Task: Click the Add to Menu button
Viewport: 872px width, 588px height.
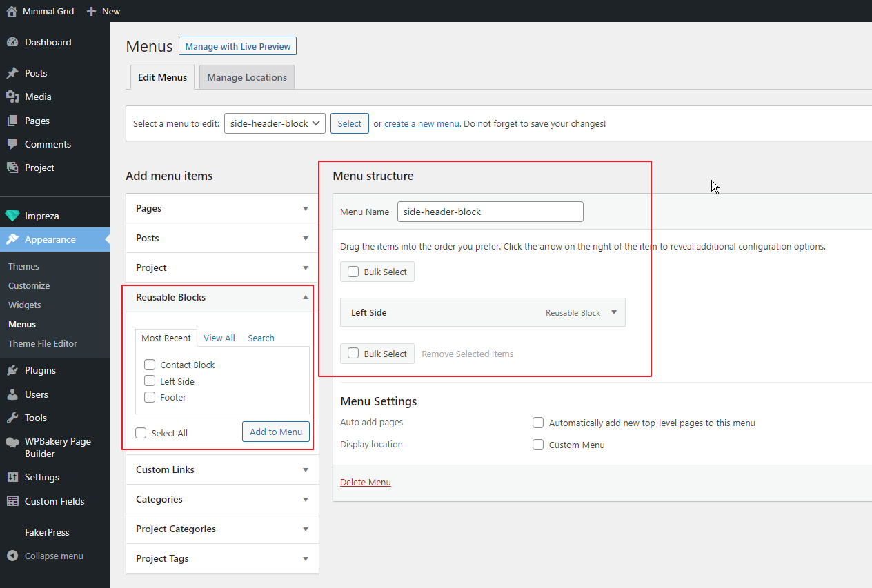Action: 276,432
